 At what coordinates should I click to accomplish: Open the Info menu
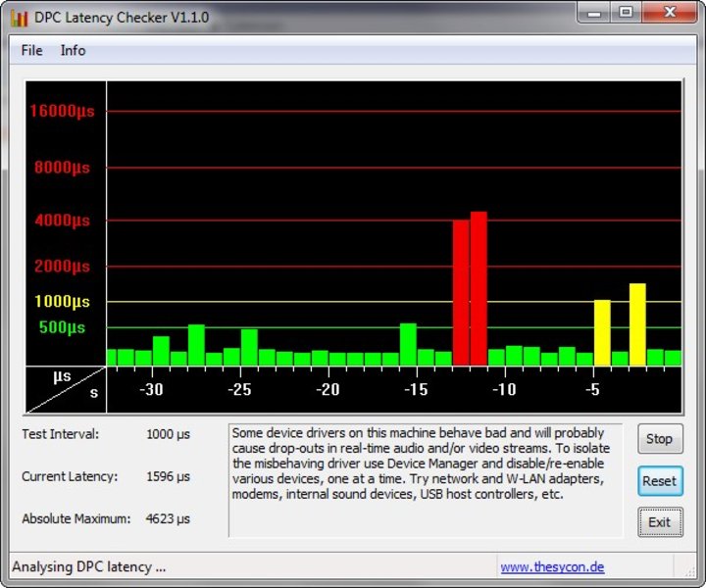point(73,50)
